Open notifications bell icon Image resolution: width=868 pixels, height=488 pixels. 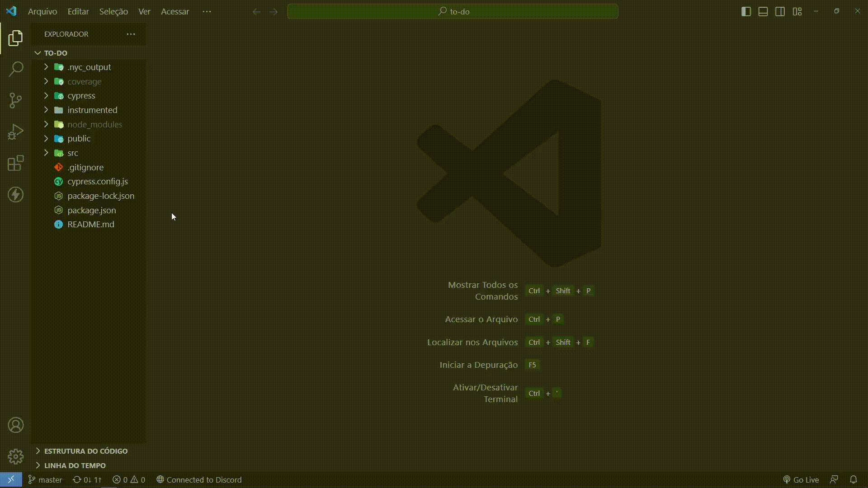[x=854, y=480]
